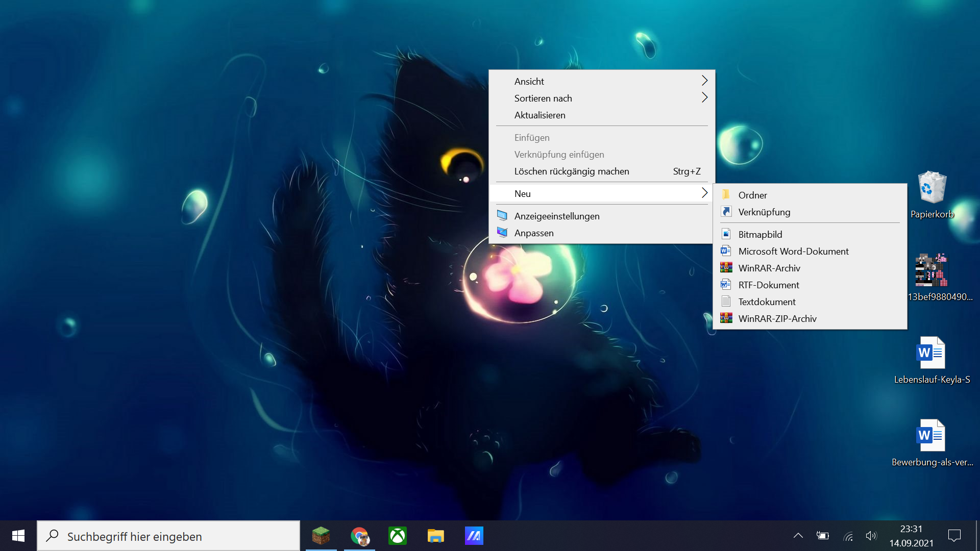Create a new Ordner from the submenu
This screenshot has width=980, height=551.
[x=752, y=195]
